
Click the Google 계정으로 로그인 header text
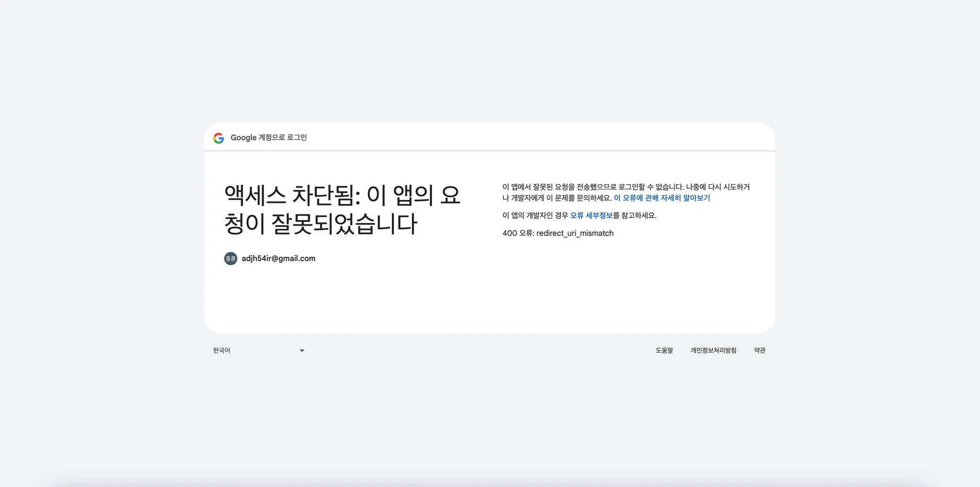pos(269,138)
